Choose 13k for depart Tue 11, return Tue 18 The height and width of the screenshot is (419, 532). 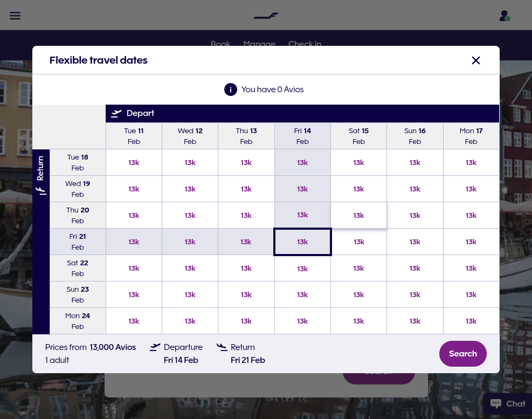point(134,162)
